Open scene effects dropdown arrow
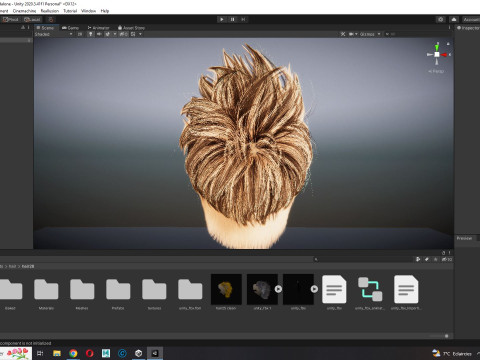This screenshot has height=360, width=480. coord(115,34)
